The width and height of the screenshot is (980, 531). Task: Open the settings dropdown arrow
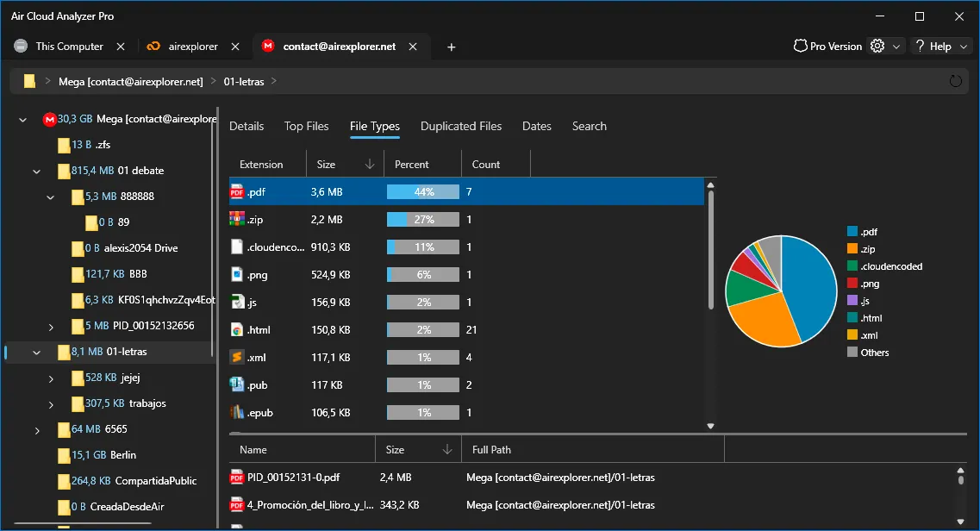[896, 47]
